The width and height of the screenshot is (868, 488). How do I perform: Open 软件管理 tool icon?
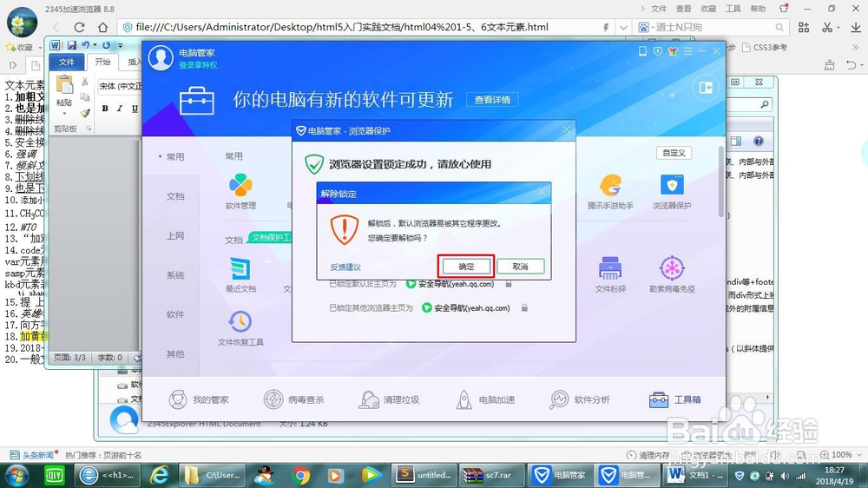tap(240, 191)
